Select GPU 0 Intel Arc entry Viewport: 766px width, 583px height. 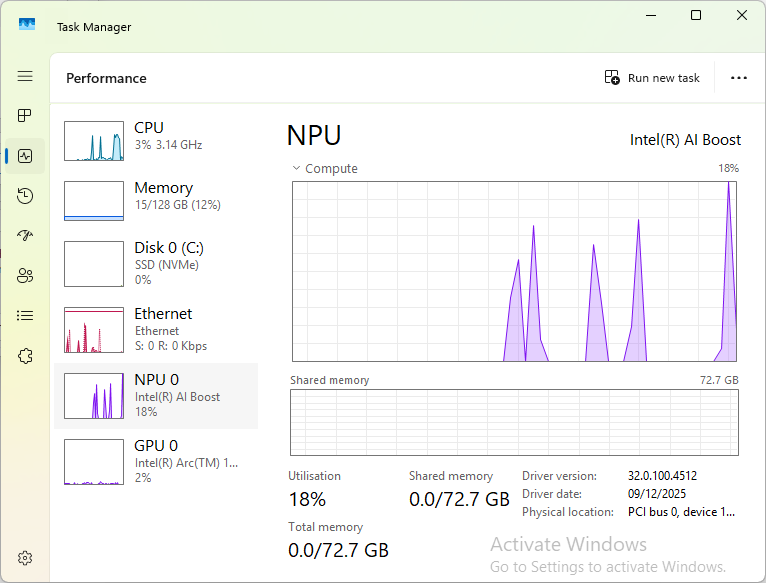click(155, 461)
